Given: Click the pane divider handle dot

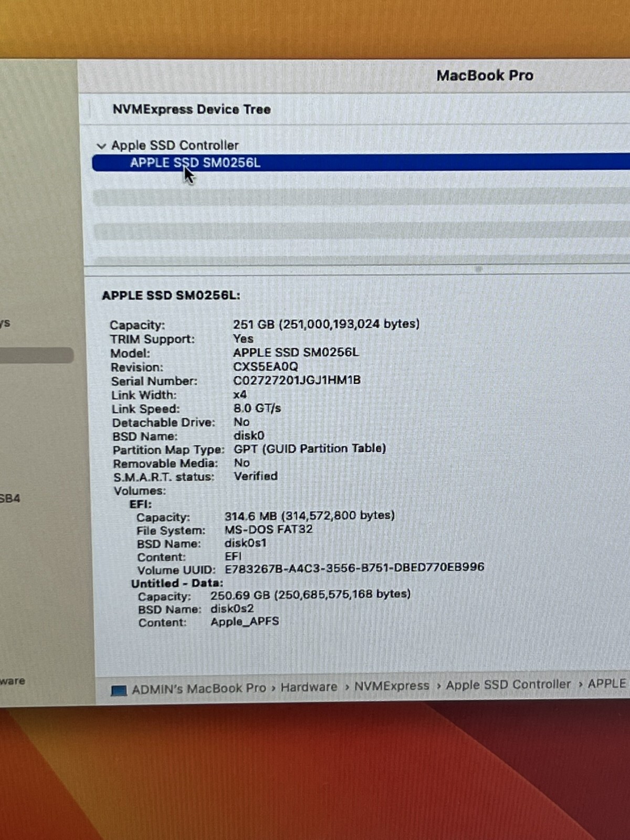Looking at the screenshot, I should coord(478,269).
